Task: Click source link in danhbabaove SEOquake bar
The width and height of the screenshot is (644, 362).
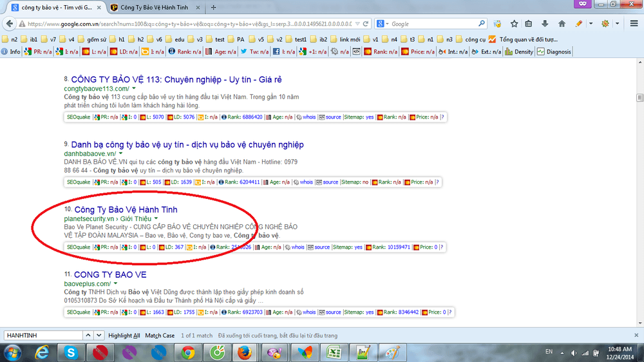Action: (x=330, y=182)
